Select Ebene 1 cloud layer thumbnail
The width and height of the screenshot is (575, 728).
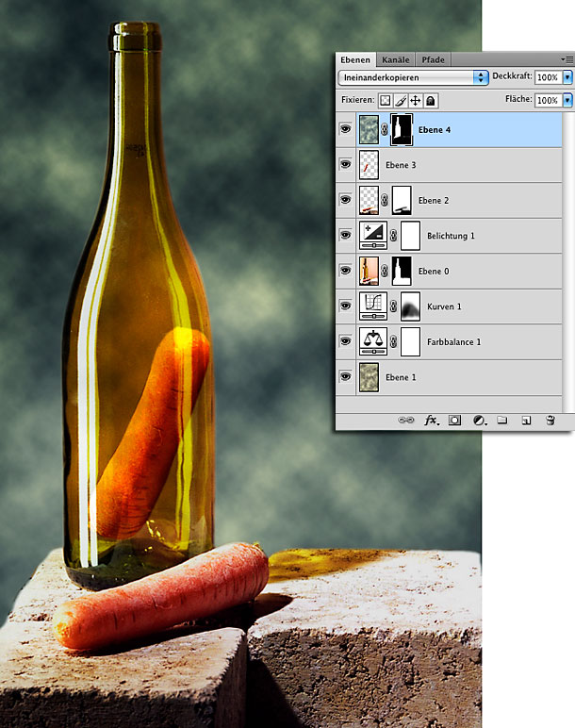point(369,377)
